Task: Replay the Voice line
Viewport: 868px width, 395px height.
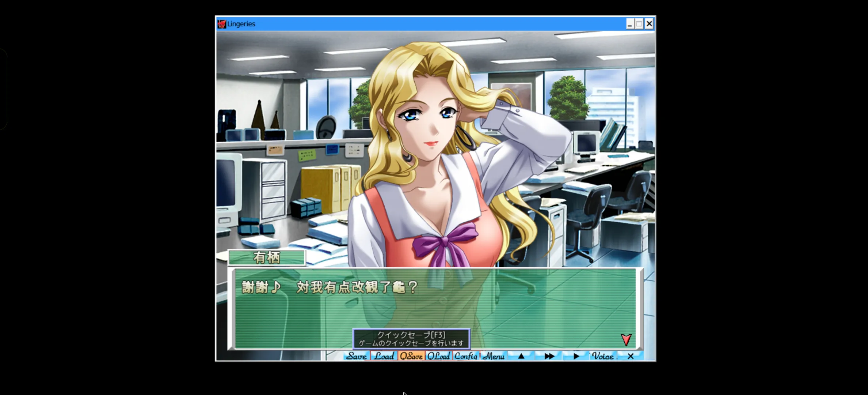Action: pyautogui.click(x=603, y=356)
